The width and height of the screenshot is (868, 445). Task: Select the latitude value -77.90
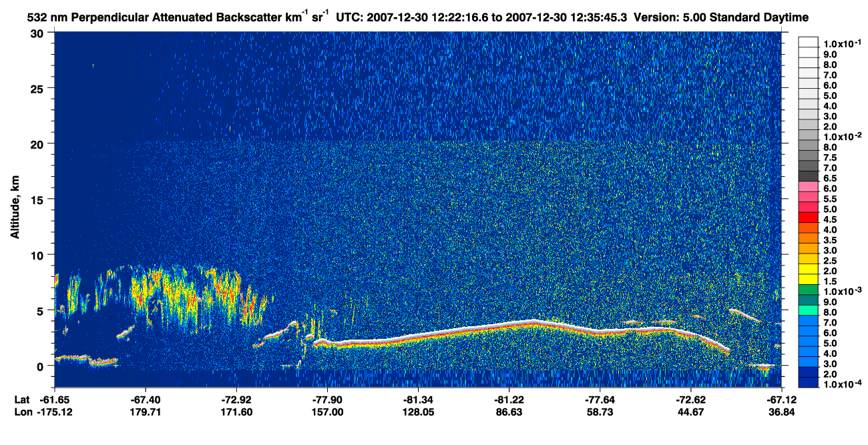(x=327, y=400)
